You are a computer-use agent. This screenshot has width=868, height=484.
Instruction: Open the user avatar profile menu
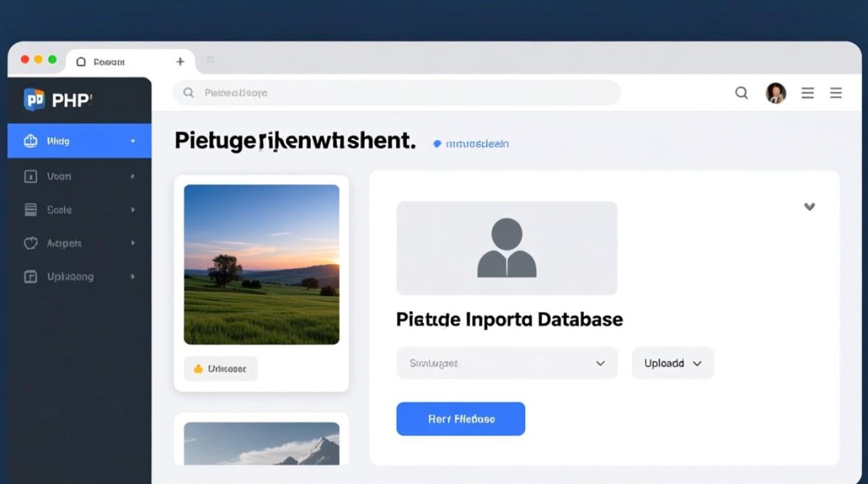(x=776, y=93)
